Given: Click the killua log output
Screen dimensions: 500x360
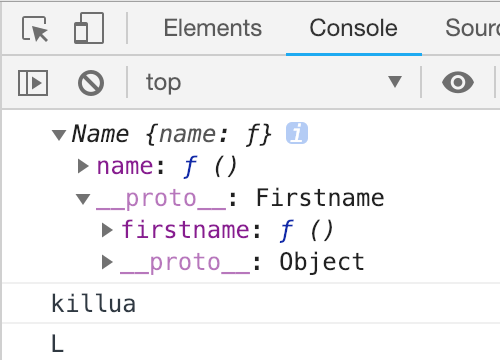Looking at the screenshot, I should [93, 304].
